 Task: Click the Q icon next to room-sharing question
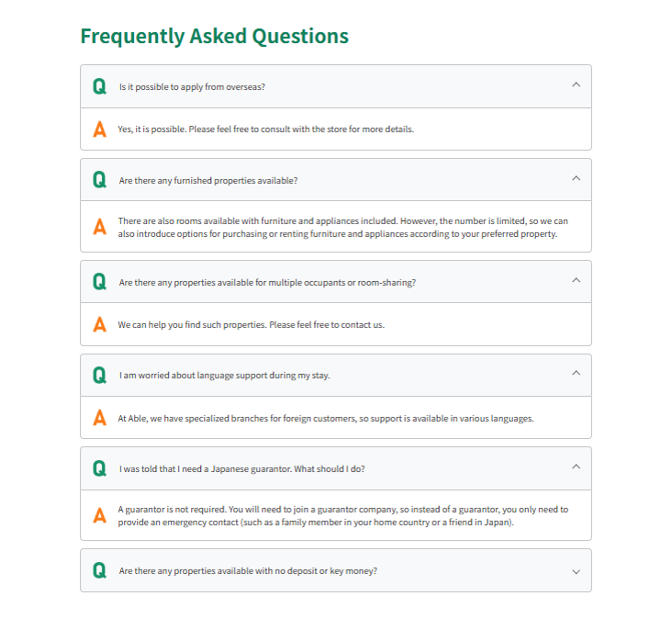click(x=99, y=282)
